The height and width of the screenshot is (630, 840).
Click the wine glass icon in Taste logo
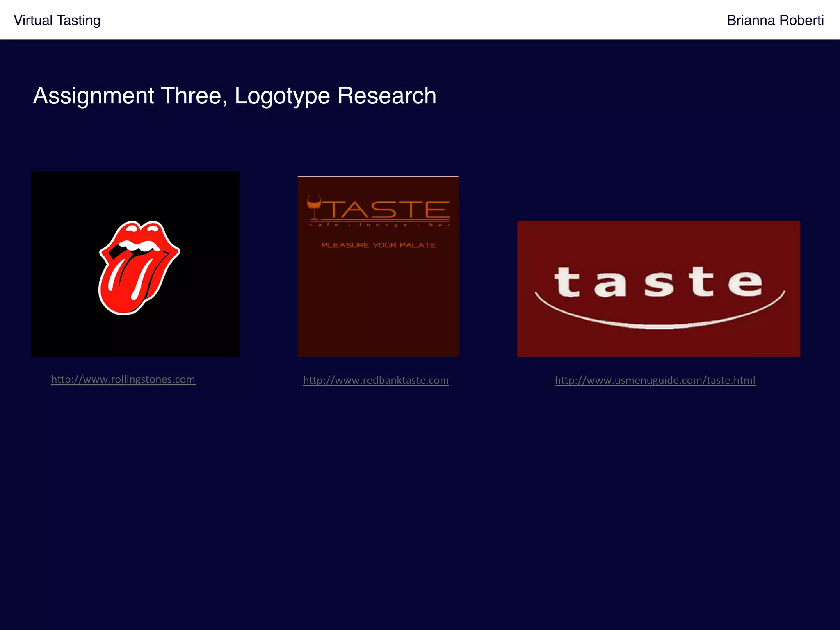(x=314, y=207)
